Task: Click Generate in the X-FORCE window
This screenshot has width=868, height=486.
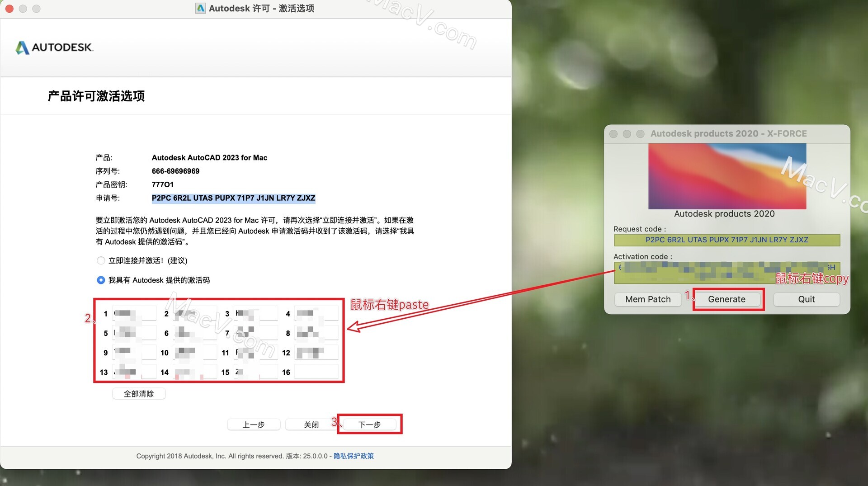Action: (x=727, y=299)
